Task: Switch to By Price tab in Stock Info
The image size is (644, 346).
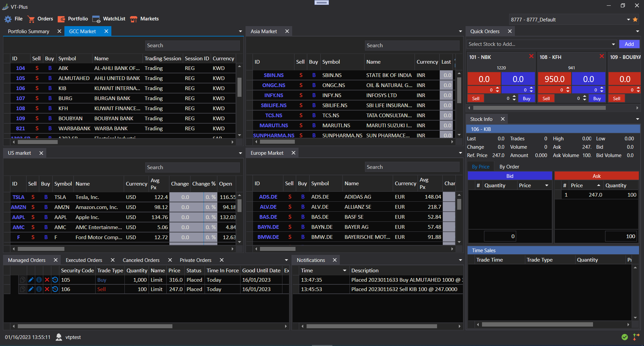Action: (480, 167)
